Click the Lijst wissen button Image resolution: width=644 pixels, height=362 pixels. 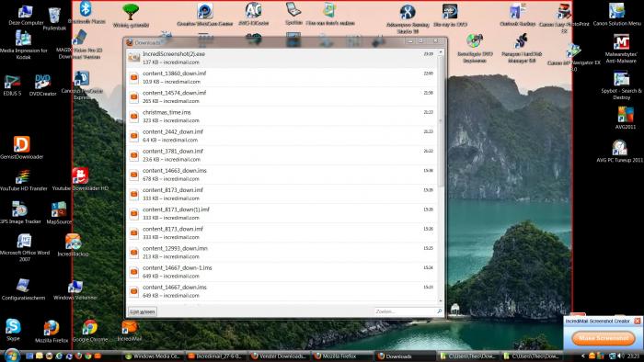142,311
